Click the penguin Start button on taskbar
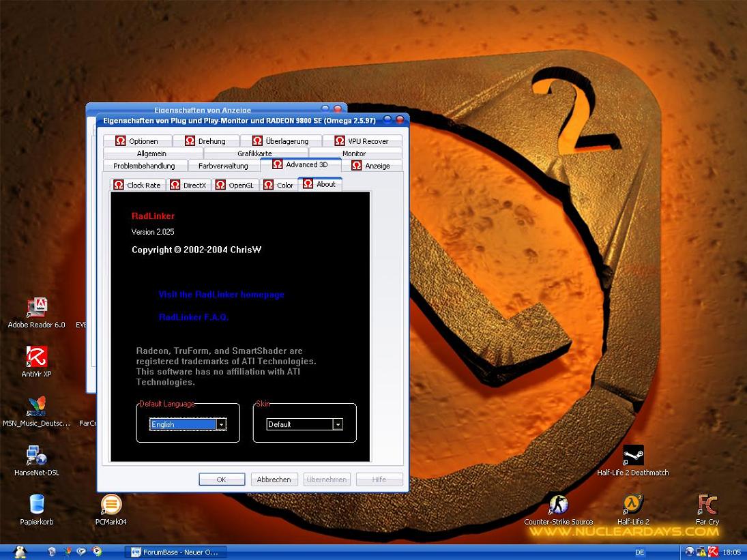747x560 pixels. pyautogui.click(x=20, y=552)
